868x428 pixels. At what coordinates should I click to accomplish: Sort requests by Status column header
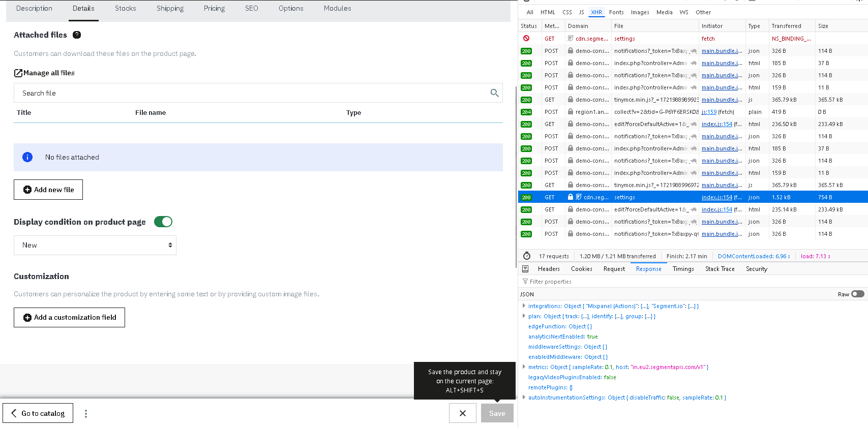pyautogui.click(x=529, y=26)
